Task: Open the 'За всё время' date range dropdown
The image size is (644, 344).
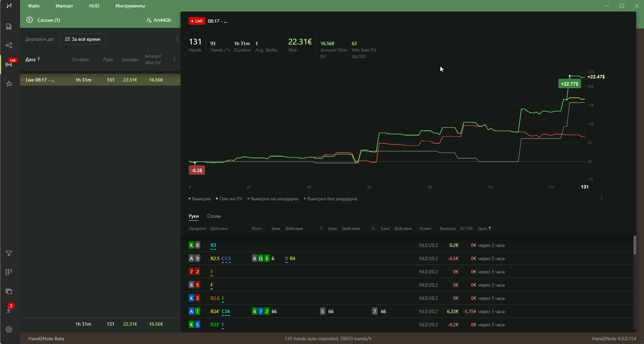Action: [x=83, y=39]
